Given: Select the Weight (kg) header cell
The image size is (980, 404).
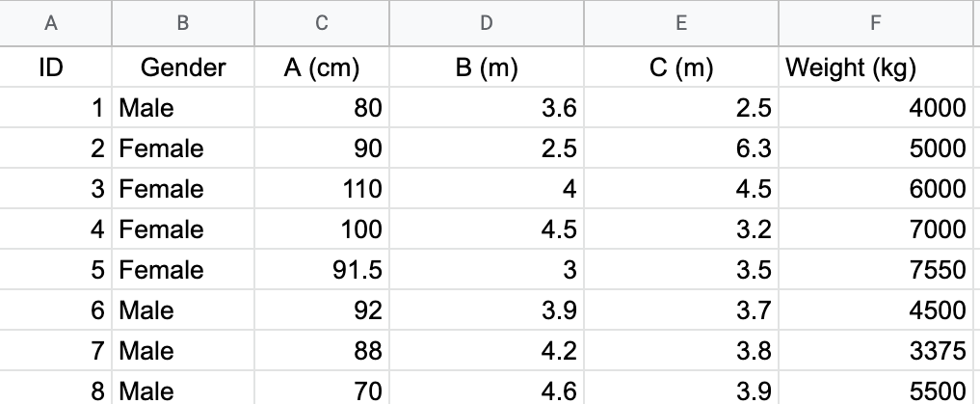Looking at the screenshot, I should click(x=877, y=67).
